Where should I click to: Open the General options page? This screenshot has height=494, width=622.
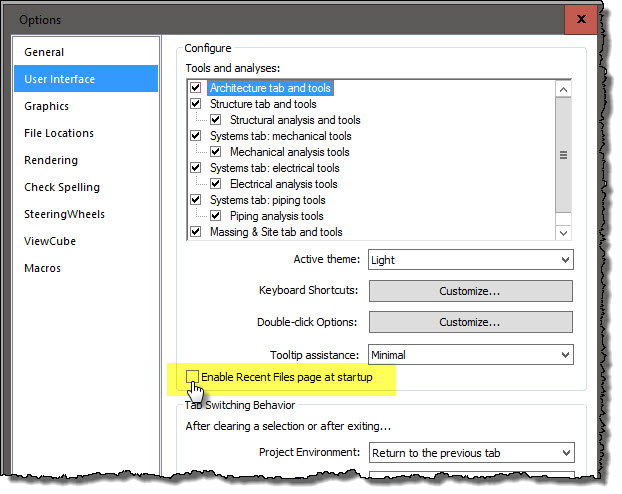click(x=86, y=52)
